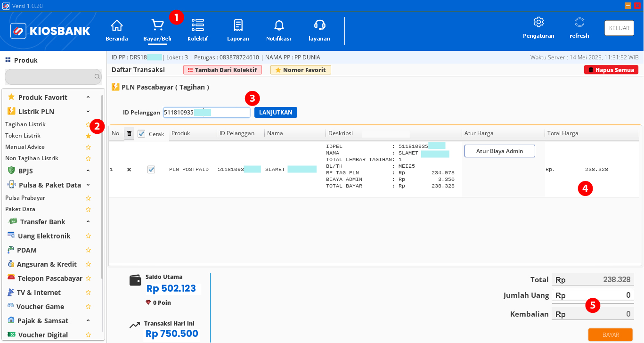Open the Laporan report icon
The width and height of the screenshot is (644, 343).
click(238, 25)
